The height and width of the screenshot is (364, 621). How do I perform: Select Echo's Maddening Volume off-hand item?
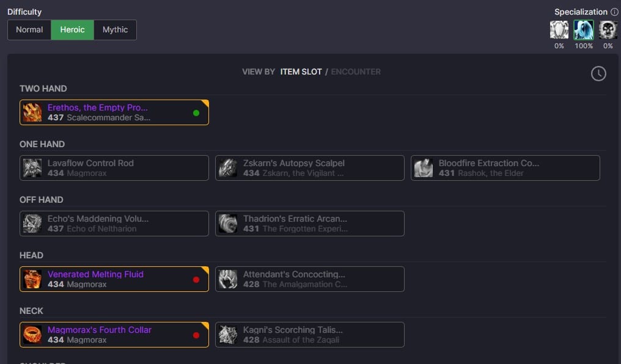coord(114,224)
